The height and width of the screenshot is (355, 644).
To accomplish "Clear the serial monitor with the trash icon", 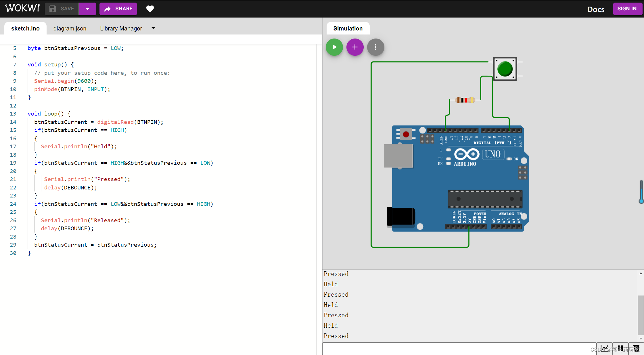I will pyautogui.click(x=636, y=348).
